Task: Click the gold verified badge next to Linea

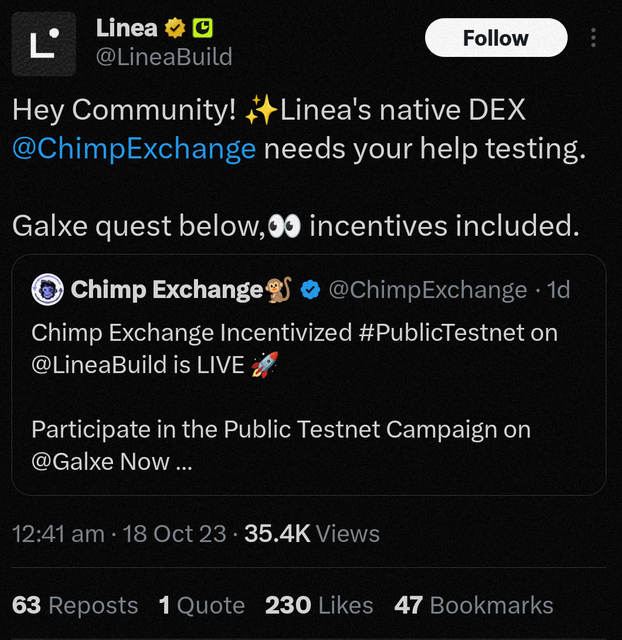Action: pyautogui.click(x=175, y=28)
